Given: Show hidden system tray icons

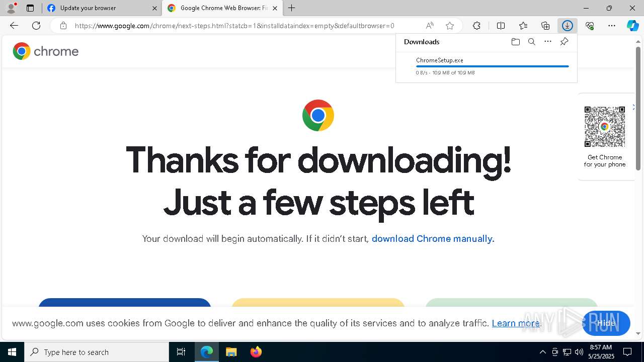Looking at the screenshot, I should 542,352.
